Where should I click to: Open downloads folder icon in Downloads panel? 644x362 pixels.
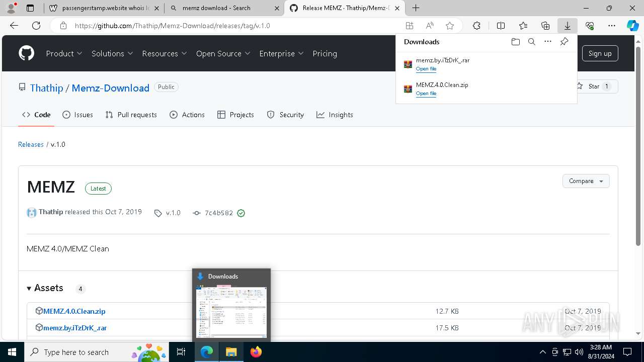(515, 42)
